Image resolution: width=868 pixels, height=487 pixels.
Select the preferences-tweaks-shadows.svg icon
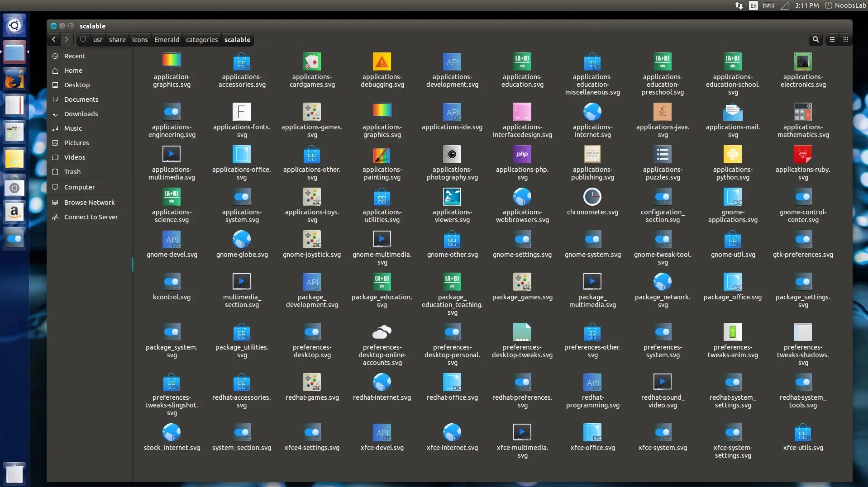point(803,332)
